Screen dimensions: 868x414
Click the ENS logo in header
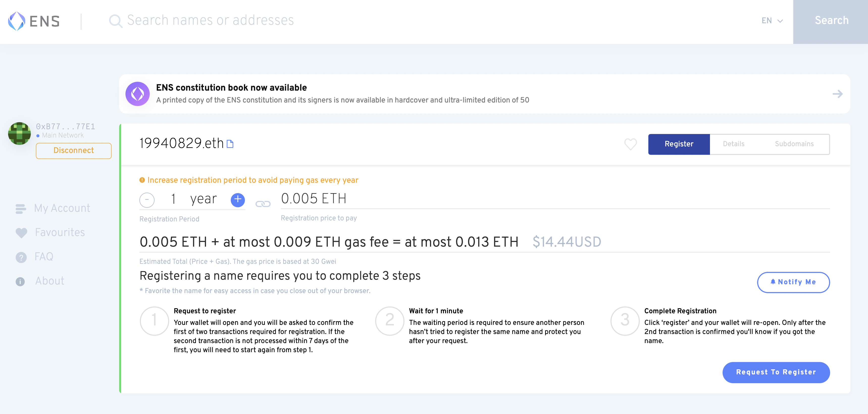pyautogui.click(x=34, y=21)
